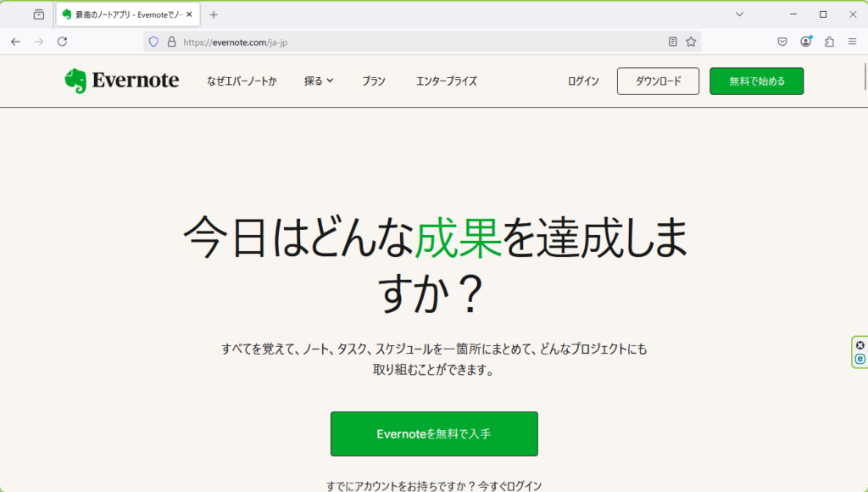The height and width of the screenshot is (492, 868).
Task: Click the Save to Pocket icon
Action: point(783,42)
